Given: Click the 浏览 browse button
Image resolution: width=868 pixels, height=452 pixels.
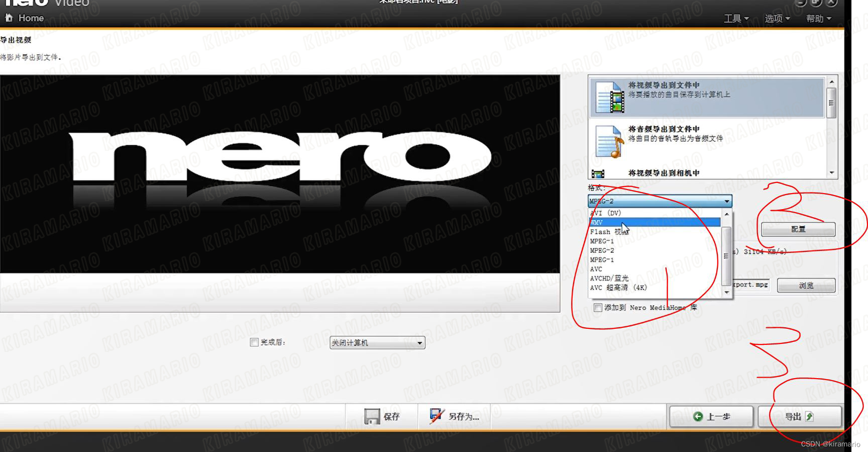Looking at the screenshot, I should tap(806, 285).
